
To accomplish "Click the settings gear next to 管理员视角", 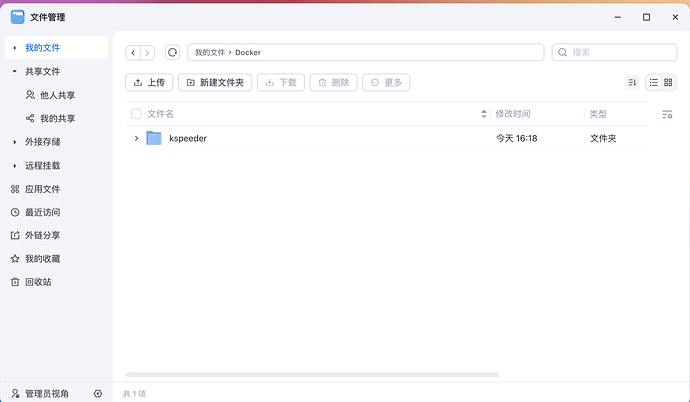I will [98, 394].
